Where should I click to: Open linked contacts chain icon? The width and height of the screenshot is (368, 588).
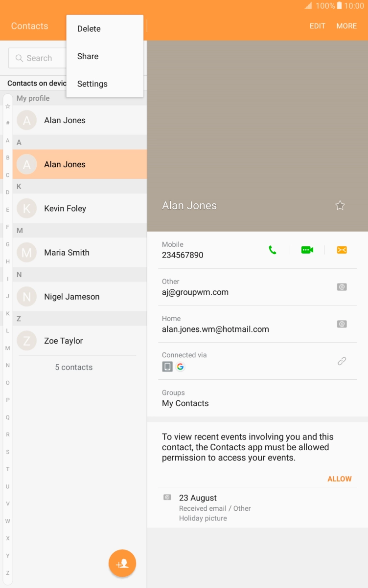[x=342, y=361]
